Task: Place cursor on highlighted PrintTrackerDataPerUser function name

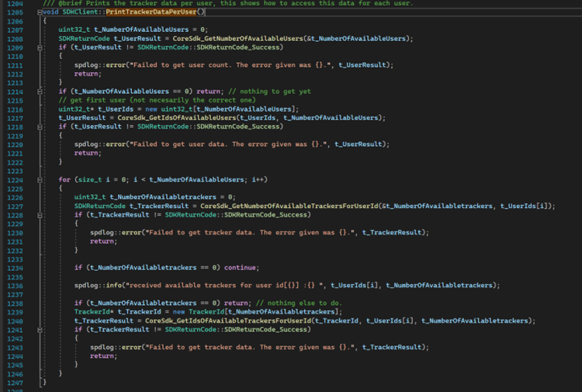Action: [x=151, y=12]
